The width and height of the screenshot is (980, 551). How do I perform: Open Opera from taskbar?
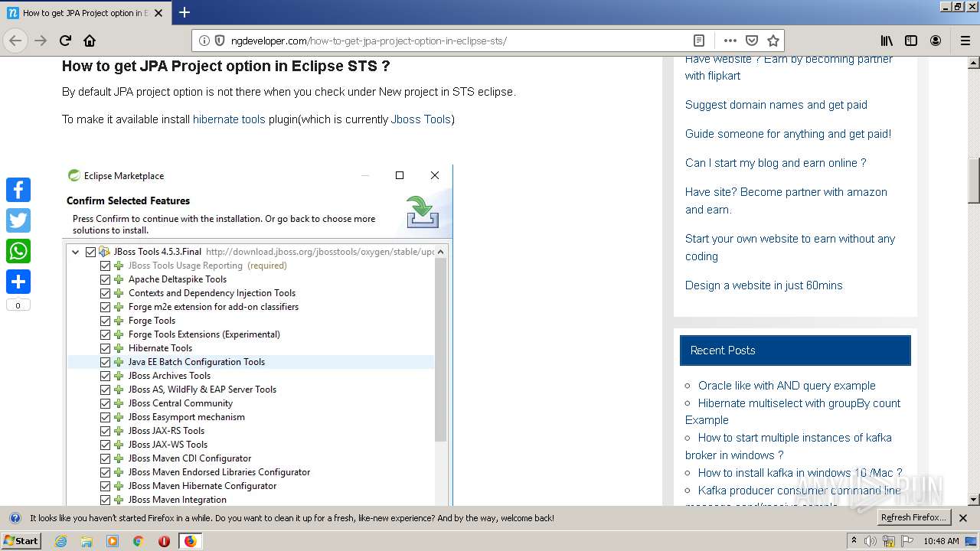pyautogui.click(x=164, y=541)
